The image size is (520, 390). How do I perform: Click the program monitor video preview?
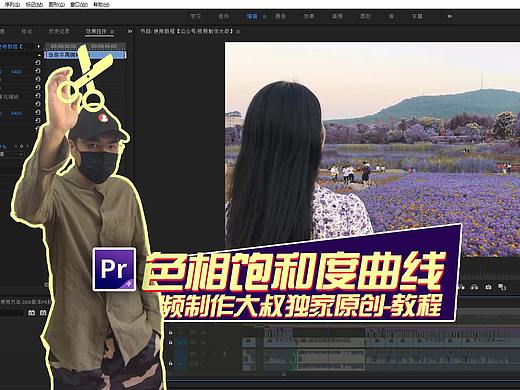(372, 149)
